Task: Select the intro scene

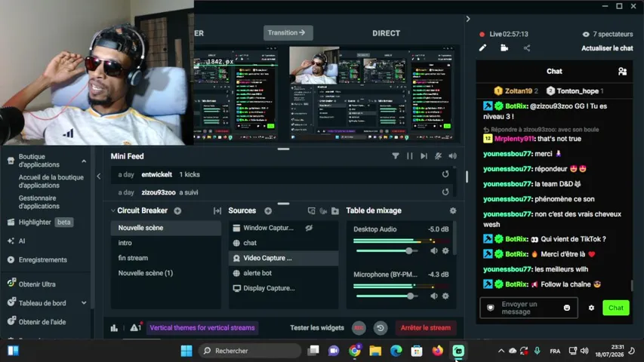Action: click(166, 243)
